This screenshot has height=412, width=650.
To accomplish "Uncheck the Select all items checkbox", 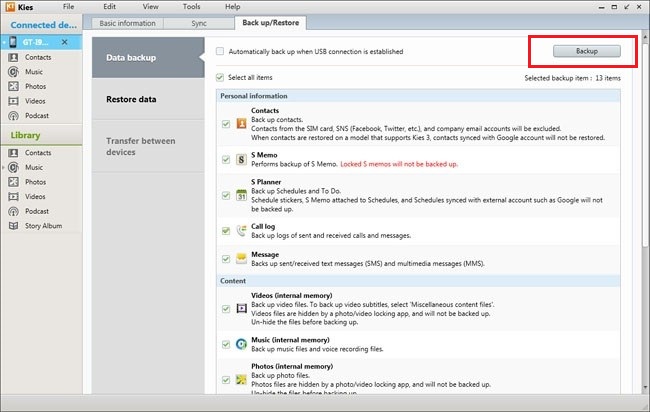I will [x=220, y=76].
